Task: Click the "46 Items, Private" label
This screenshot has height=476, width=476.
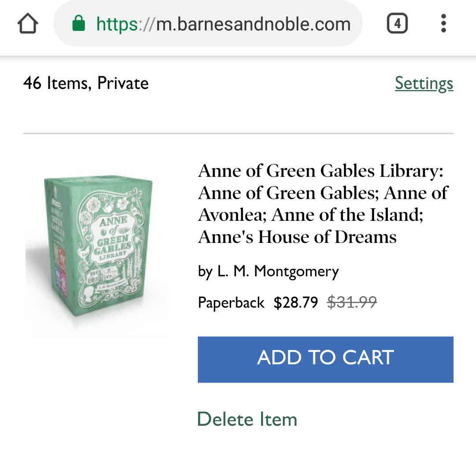Action: tap(86, 83)
